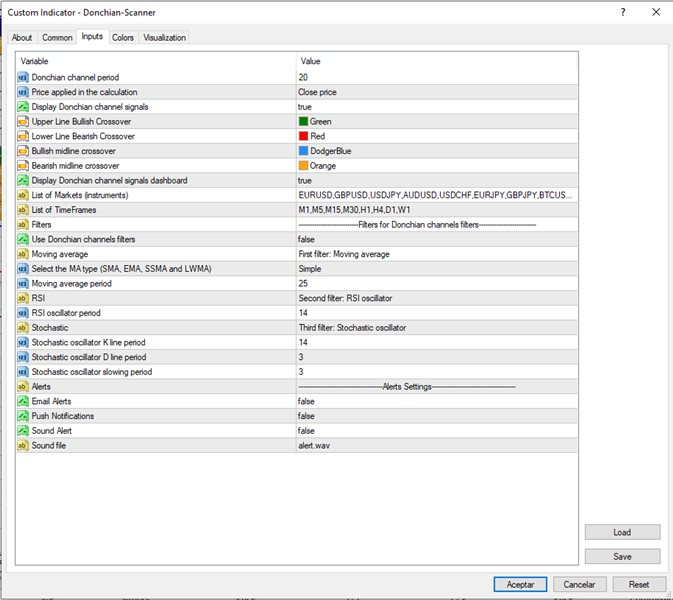Click the boolean icon beside Sound Alert

pos(23,431)
